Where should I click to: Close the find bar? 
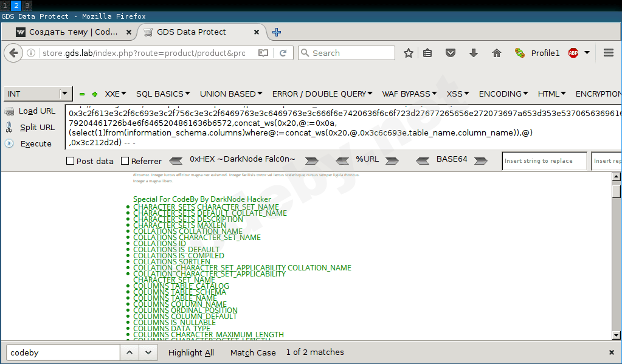[x=611, y=352]
